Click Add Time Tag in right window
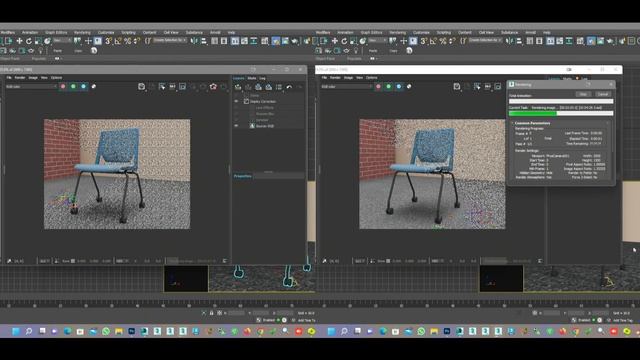The width and height of the screenshot is (640, 360). click(622, 320)
